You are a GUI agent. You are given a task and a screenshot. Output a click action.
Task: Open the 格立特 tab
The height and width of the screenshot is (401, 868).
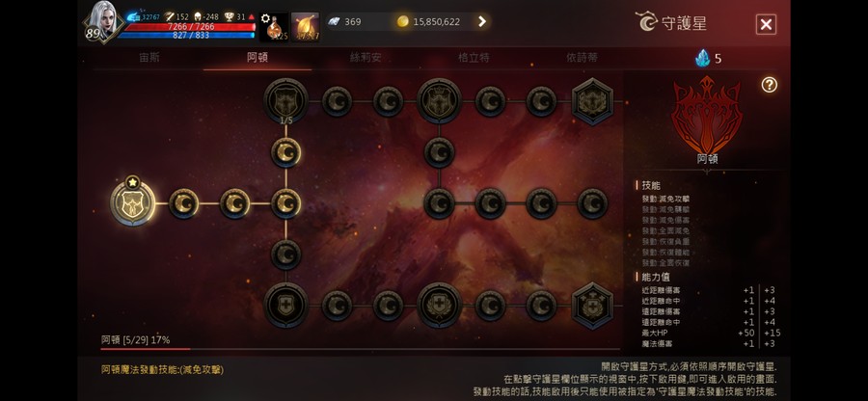click(474, 57)
